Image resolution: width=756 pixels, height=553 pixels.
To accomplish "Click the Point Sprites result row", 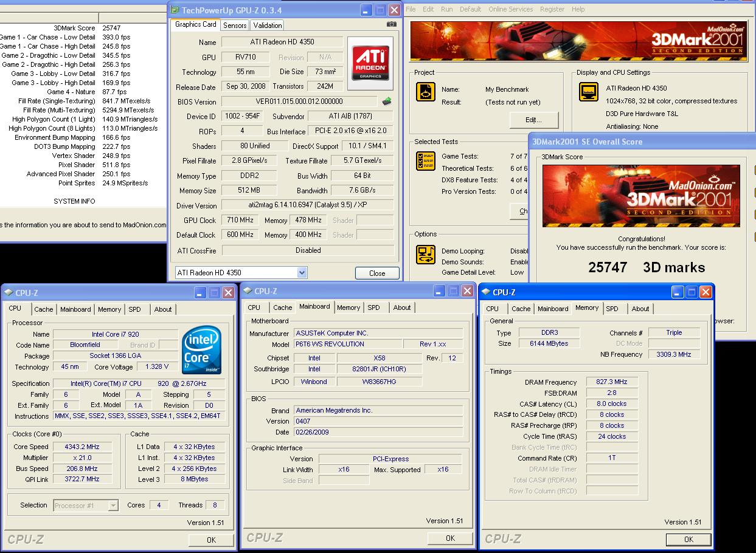I will pyautogui.click(x=103, y=183).
